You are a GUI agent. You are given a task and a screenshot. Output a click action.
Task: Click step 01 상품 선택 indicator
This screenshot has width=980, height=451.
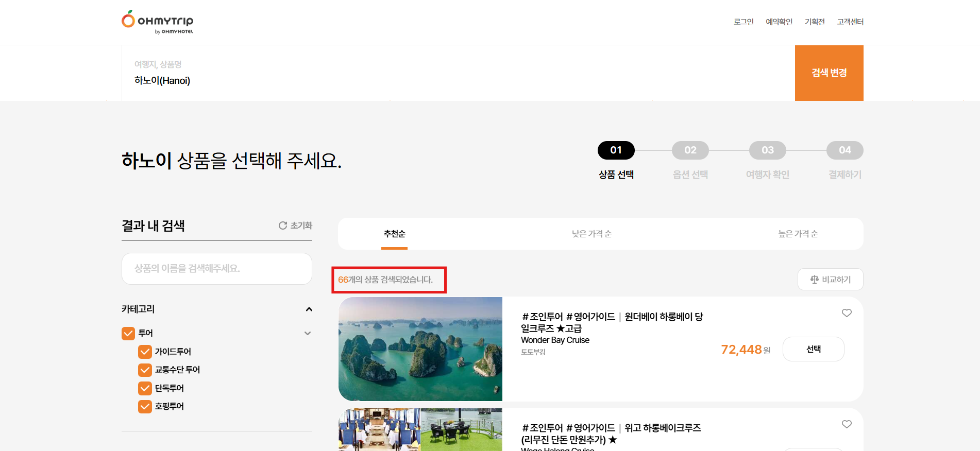[616, 161]
